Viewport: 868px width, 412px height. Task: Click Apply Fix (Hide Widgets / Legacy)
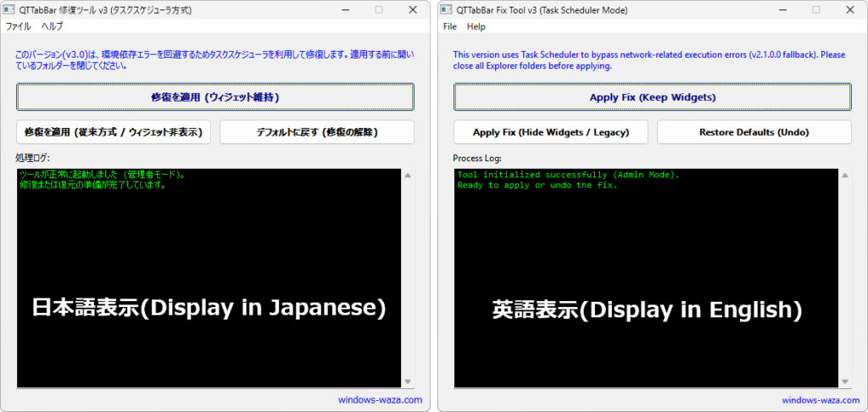pos(551,131)
